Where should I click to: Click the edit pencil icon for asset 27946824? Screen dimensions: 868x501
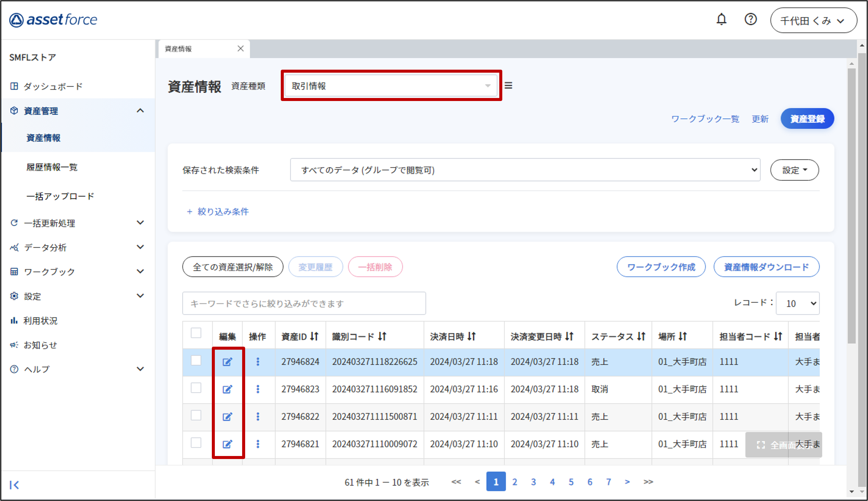point(227,362)
